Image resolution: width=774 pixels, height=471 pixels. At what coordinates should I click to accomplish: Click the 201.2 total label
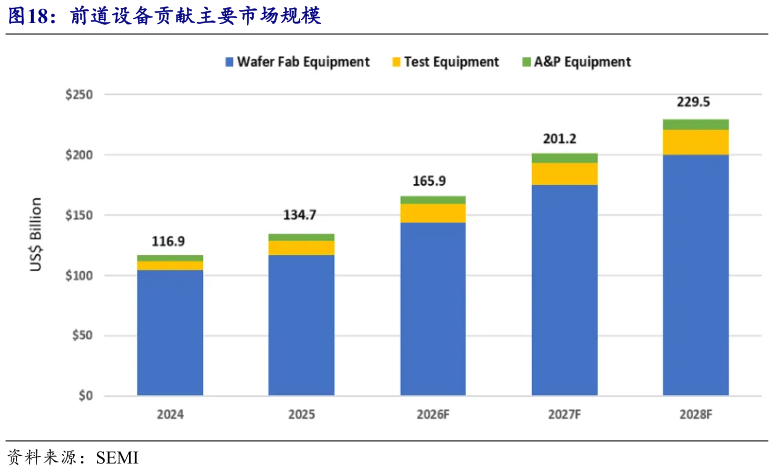pos(560,139)
